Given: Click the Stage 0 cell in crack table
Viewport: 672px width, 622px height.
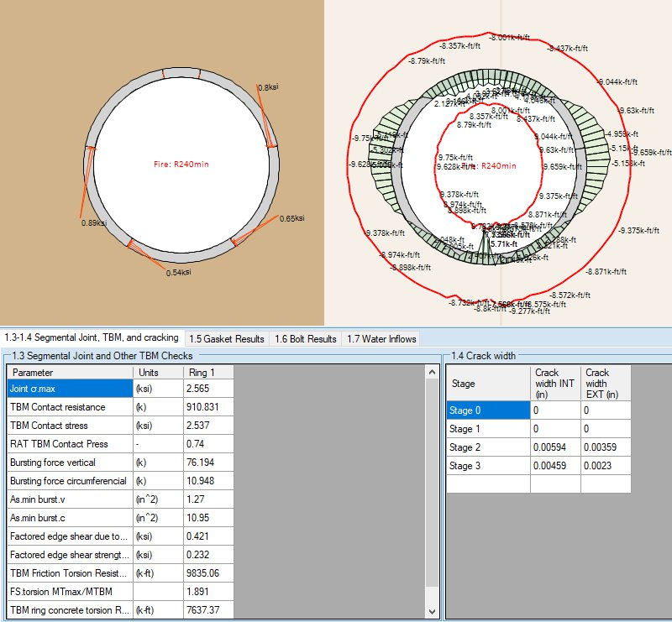Looking at the screenshot, I should [x=487, y=409].
